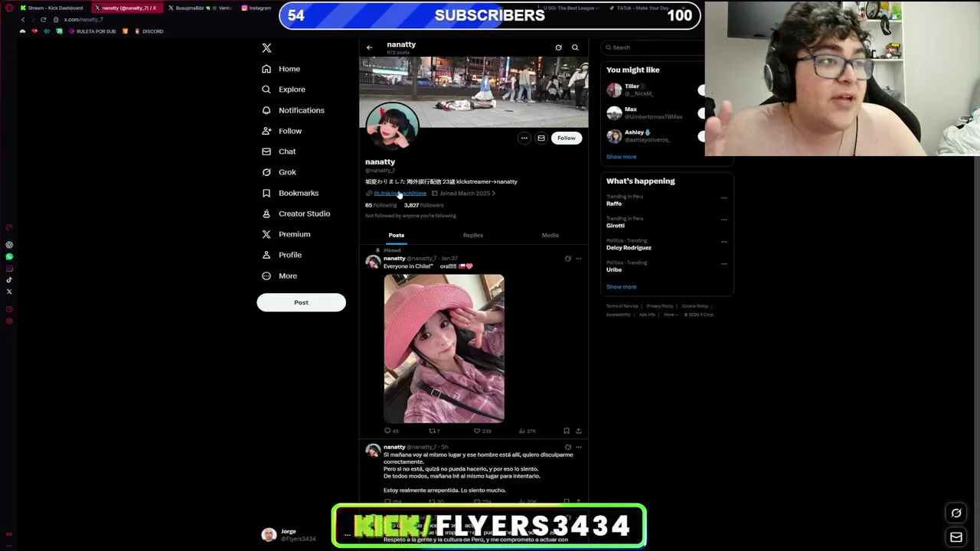Click the message envelope button on profile
The image size is (980, 551).
(541, 139)
